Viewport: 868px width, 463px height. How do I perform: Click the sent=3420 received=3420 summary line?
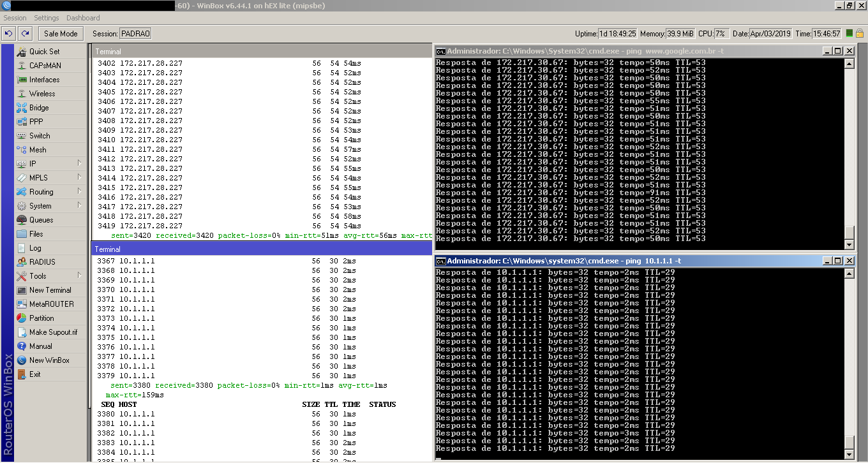[271, 235]
